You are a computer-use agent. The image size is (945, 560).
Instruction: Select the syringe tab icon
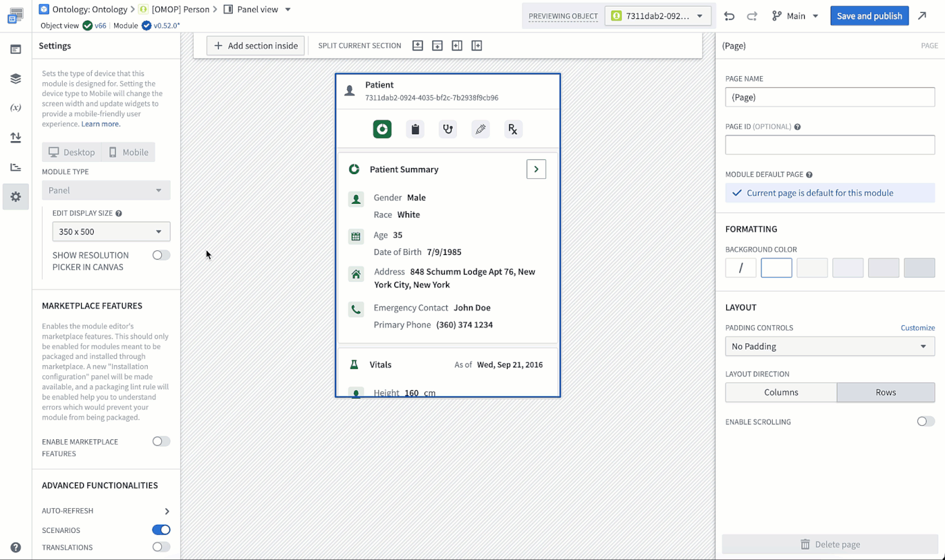481,129
